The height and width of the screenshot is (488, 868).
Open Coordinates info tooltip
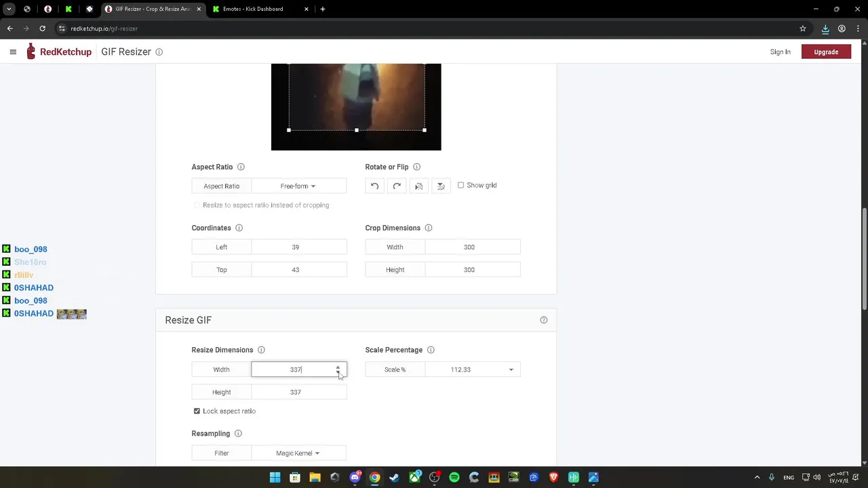pyautogui.click(x=239, y=228)
